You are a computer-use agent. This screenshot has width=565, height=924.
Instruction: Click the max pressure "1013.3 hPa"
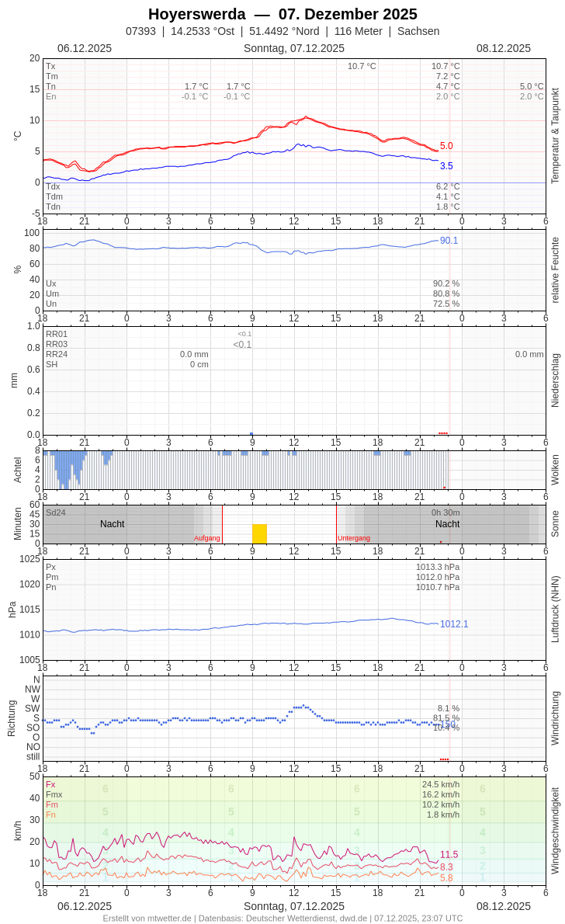438,568
